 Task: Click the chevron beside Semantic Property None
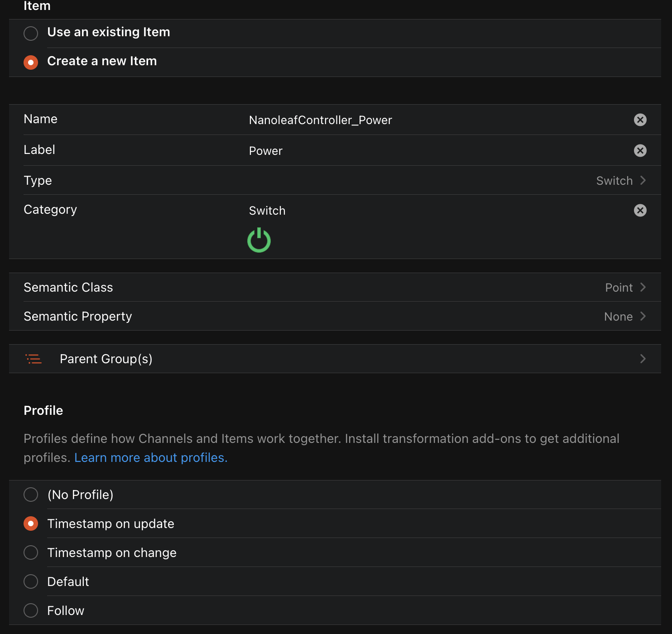[643, 316]
